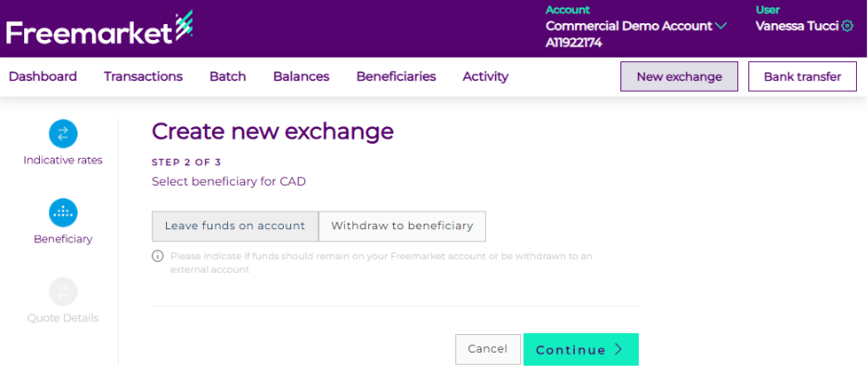
Task: Open user settings gear icon
Action: [x=847, y=27]
